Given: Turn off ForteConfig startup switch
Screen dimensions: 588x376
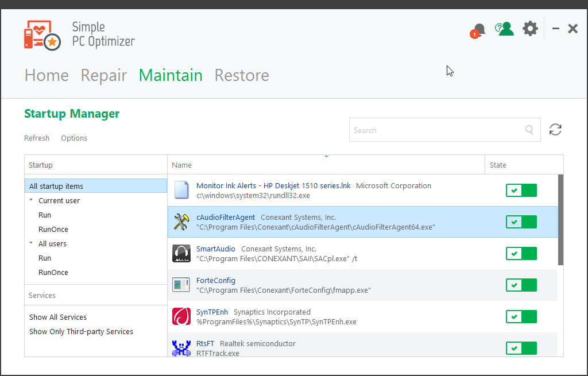Looking at the screenshot, I should tap(521, 285).
